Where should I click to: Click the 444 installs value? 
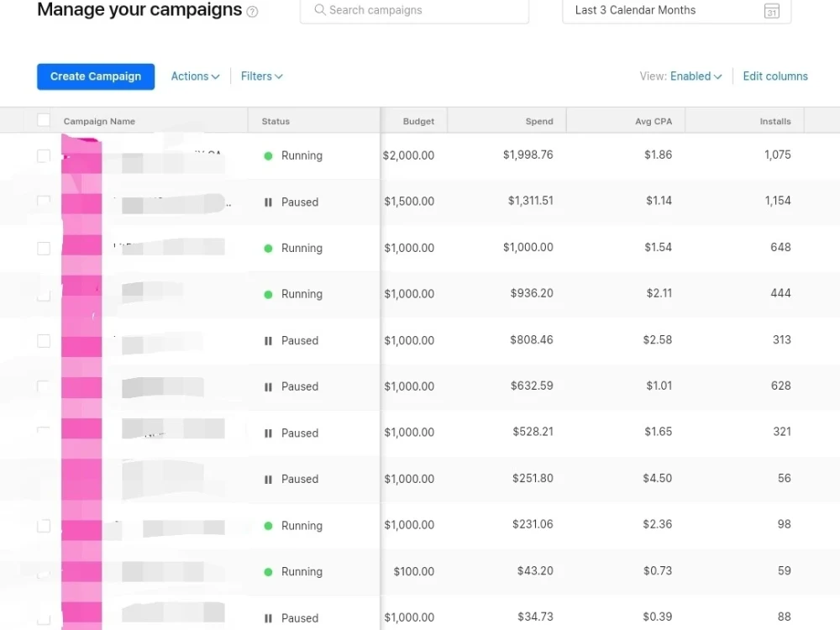(780, 293)
